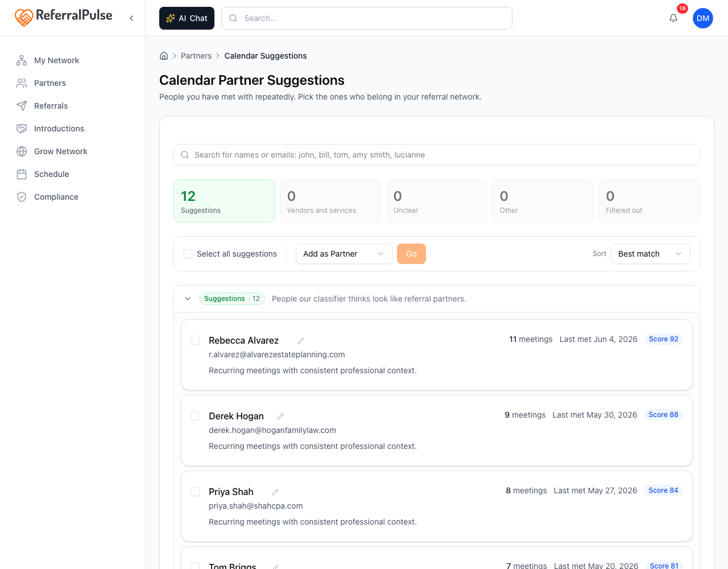
Task: Click the Partners people icon in the sidebar
Action: point(22,83)
